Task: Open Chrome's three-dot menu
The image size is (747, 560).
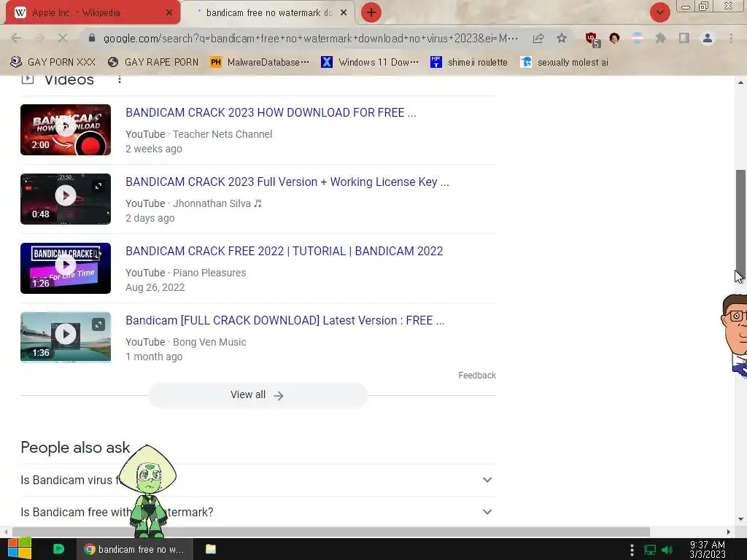Action: click(x=731, y=38)
